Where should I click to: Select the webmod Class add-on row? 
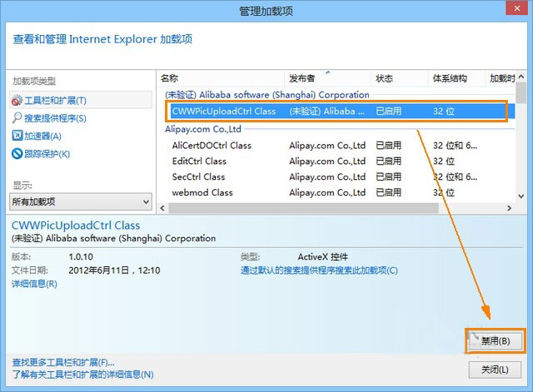coord(336,192)
